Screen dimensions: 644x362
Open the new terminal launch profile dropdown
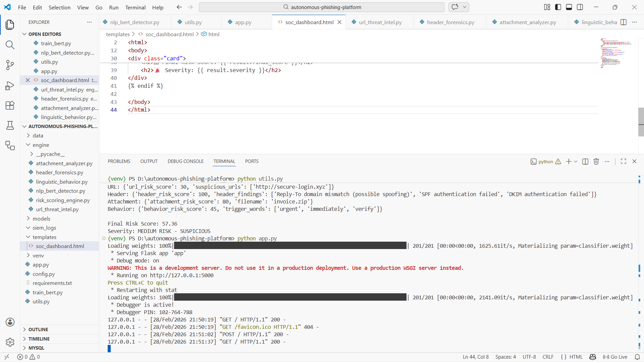coord(576,162)
